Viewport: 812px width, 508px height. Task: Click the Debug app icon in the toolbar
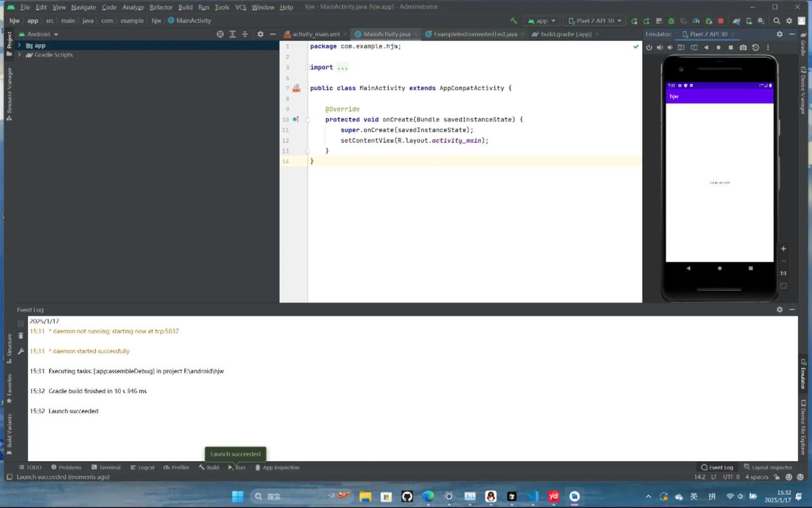[671, 20]
